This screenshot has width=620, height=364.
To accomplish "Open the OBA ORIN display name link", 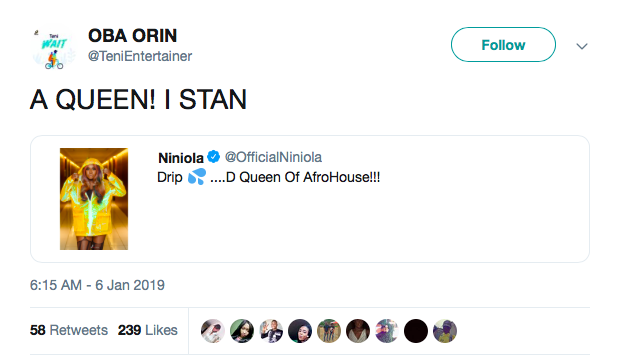I will 132,36.
